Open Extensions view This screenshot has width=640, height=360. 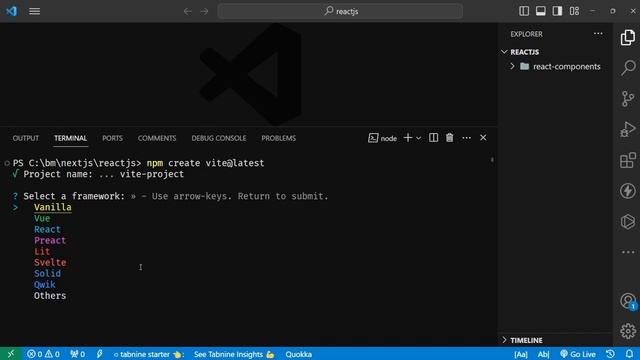coord(628,160)
